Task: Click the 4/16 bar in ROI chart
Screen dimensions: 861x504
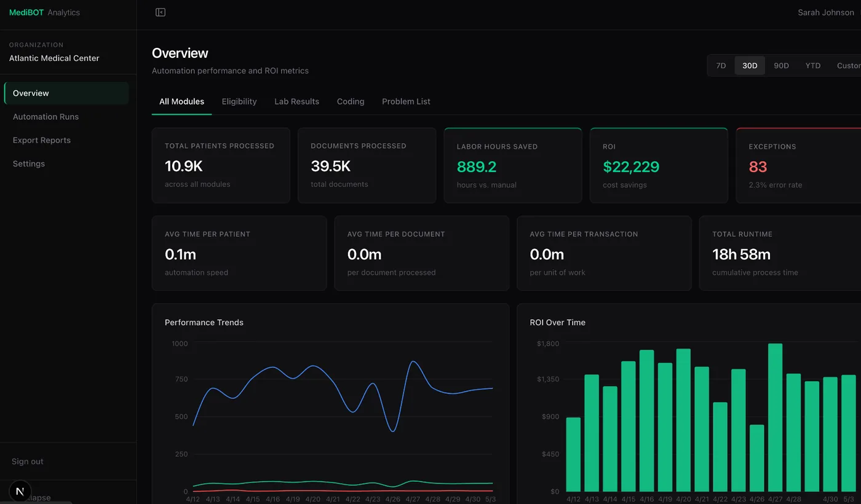Action: [x=646, y=421]
